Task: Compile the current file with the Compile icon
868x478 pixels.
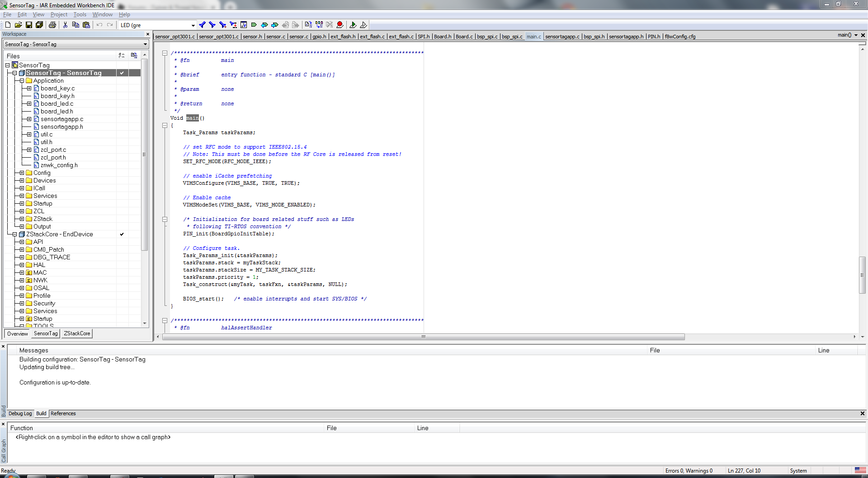Action: coord(309,25)
